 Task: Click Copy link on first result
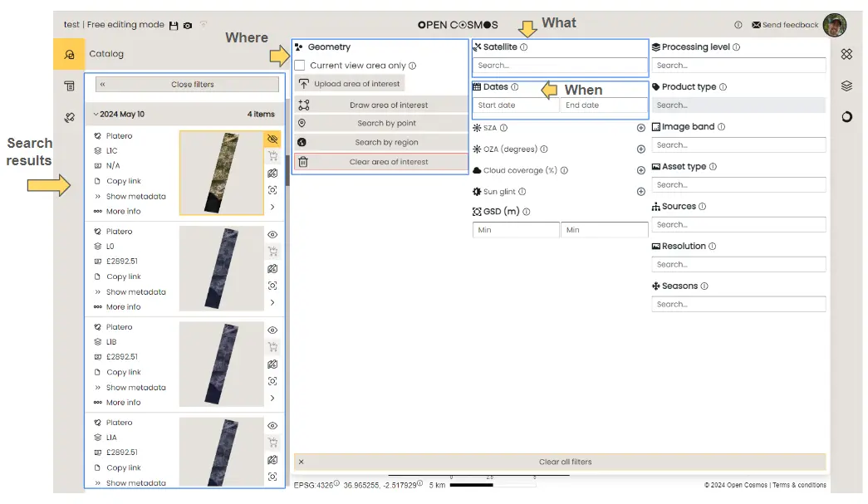click(x=123, y=181)
